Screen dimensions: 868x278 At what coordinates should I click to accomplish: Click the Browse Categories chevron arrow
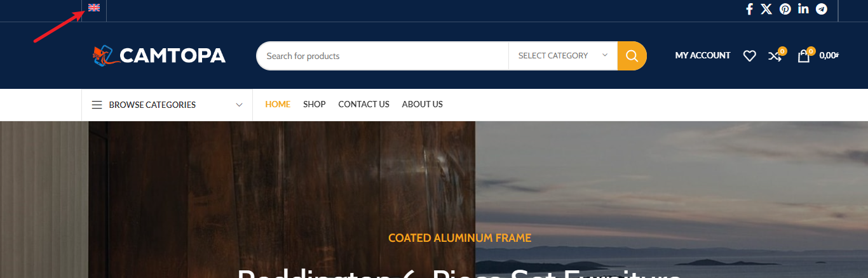239,105
